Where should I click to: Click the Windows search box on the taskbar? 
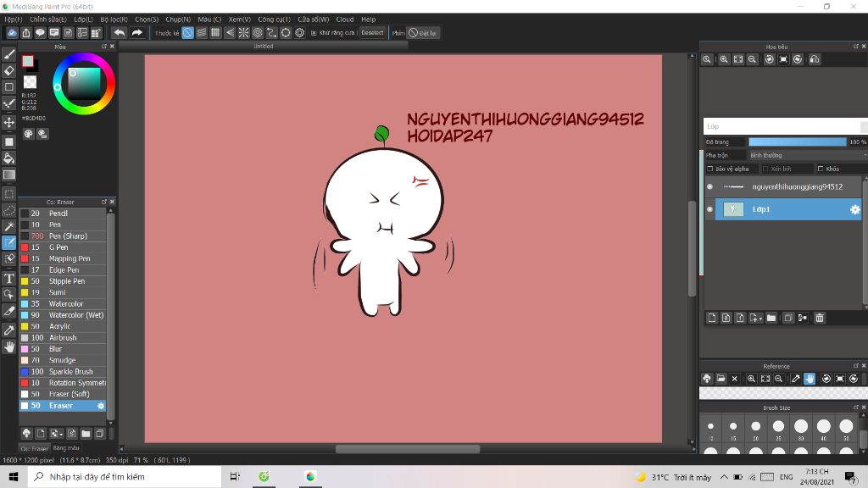125,476
